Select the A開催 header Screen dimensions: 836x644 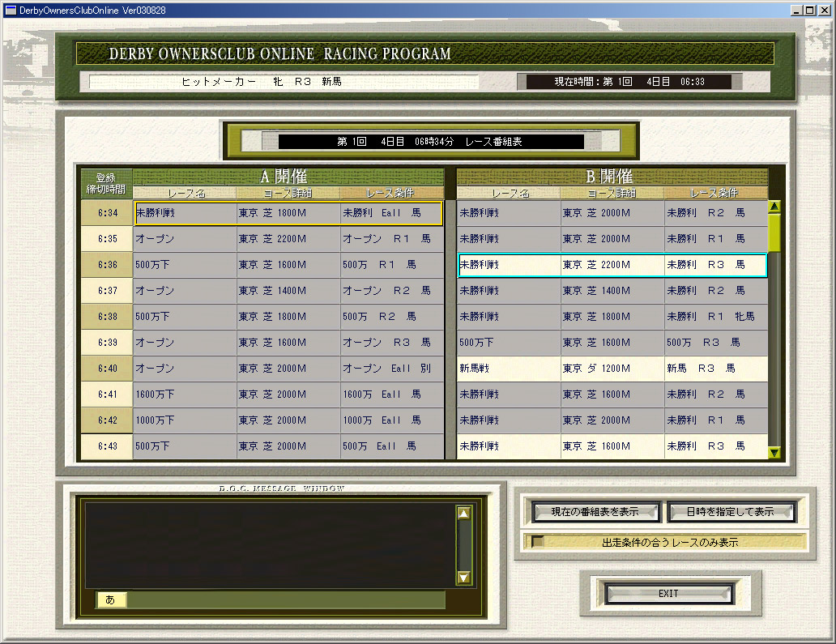[x=288, y=177]
